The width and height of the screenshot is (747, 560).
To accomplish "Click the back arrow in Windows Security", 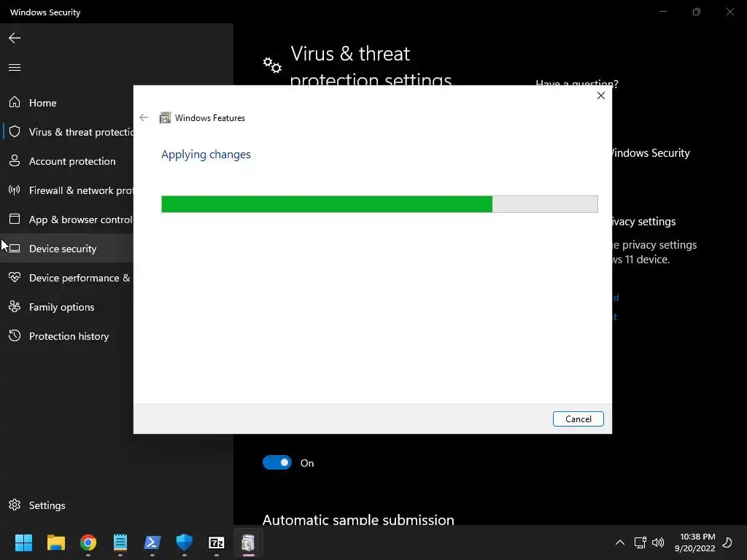I will coord(15,38).
